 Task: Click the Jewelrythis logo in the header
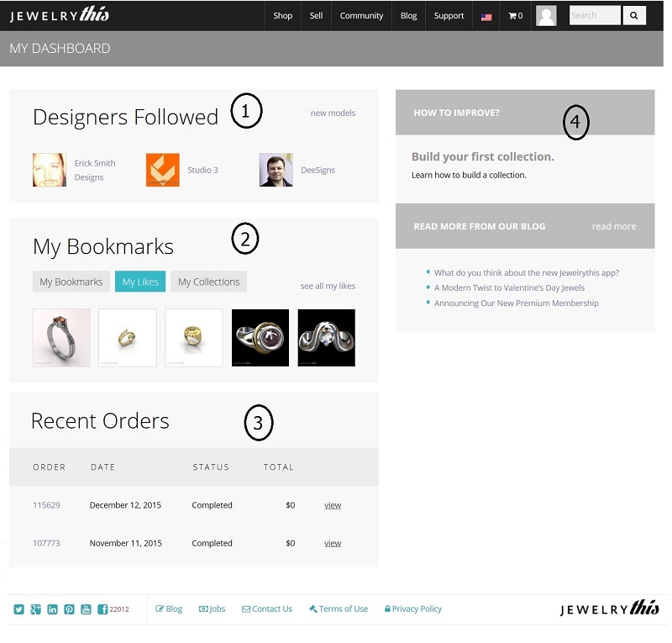click(x=60, y=14)
